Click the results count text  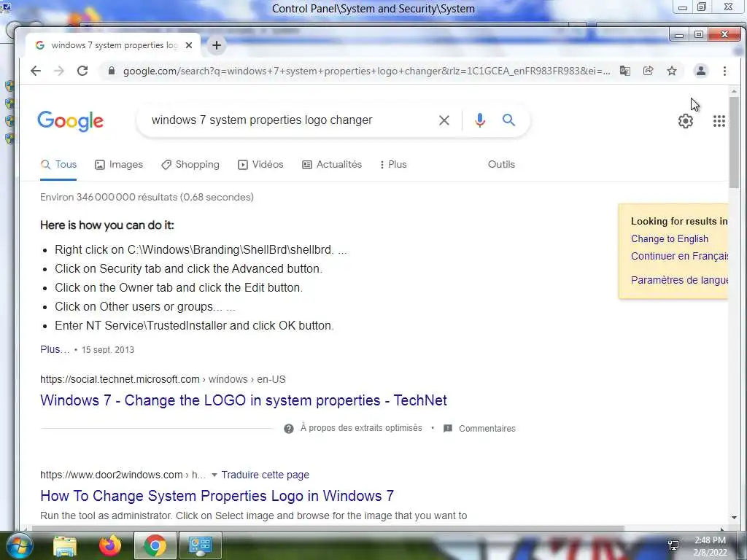[x=147, y=197]
